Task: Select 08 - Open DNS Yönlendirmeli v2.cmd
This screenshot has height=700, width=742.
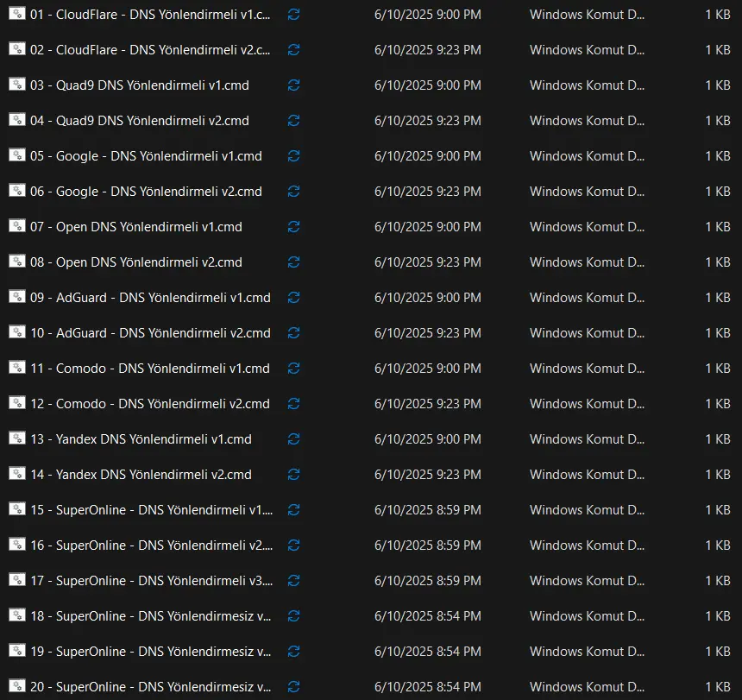Action: [136, 262]
